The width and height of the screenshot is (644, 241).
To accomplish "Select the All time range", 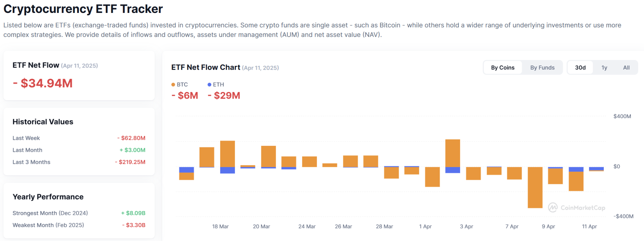I will (x=626, y=67).
